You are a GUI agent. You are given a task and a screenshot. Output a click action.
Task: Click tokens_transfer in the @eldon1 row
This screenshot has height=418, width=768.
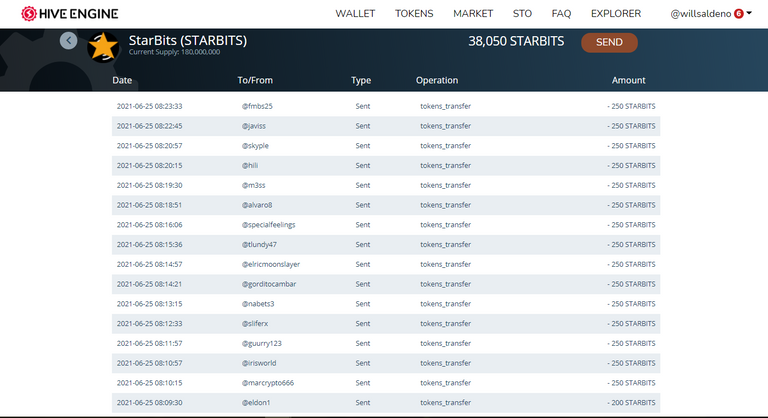445,403
